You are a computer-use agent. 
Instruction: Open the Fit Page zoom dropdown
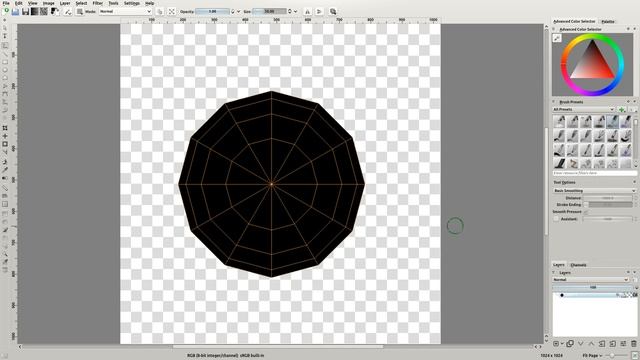pyautogui.click(x=592, y=356)
